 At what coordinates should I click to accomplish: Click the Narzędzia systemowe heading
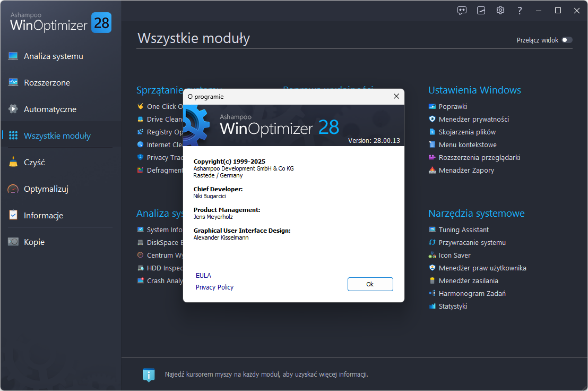click(476, 213)
